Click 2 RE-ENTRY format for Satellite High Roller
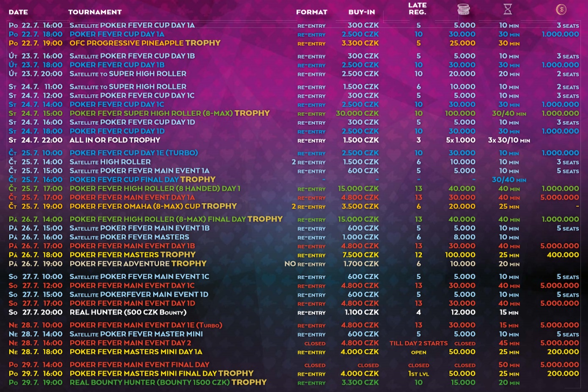The width and height of the screenshot is (588, 392). pyautogui.click(x=308, y=162)
